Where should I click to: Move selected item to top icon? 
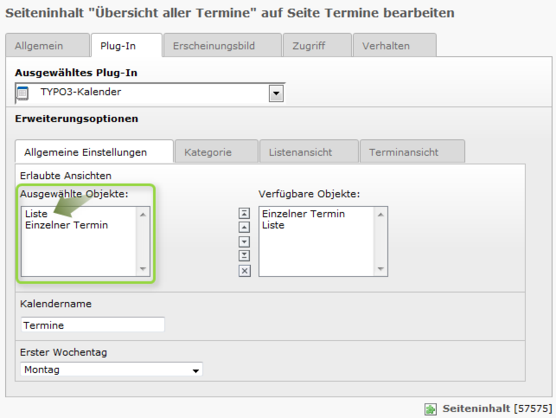(244, 213)
